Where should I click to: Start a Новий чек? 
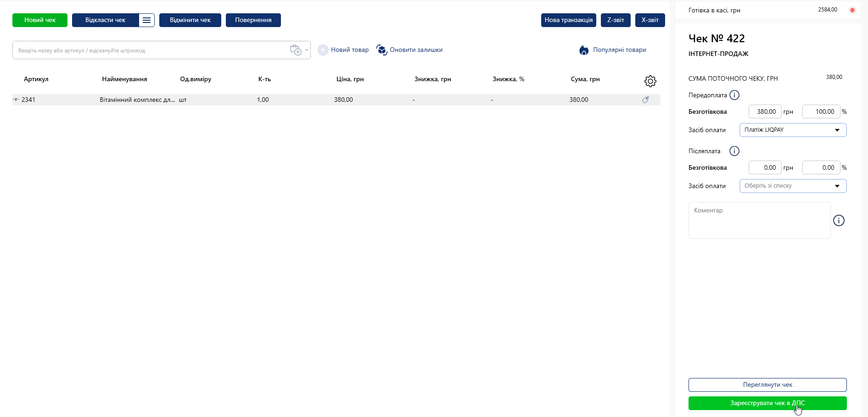[40, 20]
